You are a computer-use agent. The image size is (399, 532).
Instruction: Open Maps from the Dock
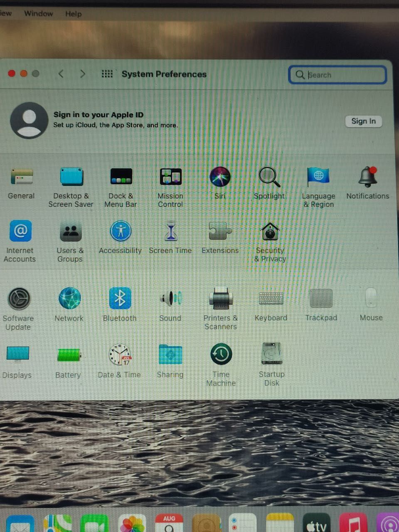[x=58, y=523]
